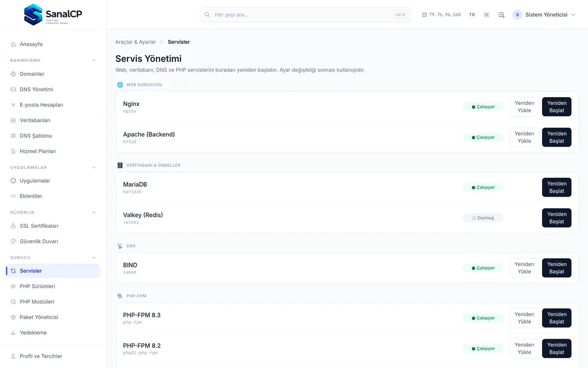Click the 79.76.96.160 IP address text

(x=445, y=15)
